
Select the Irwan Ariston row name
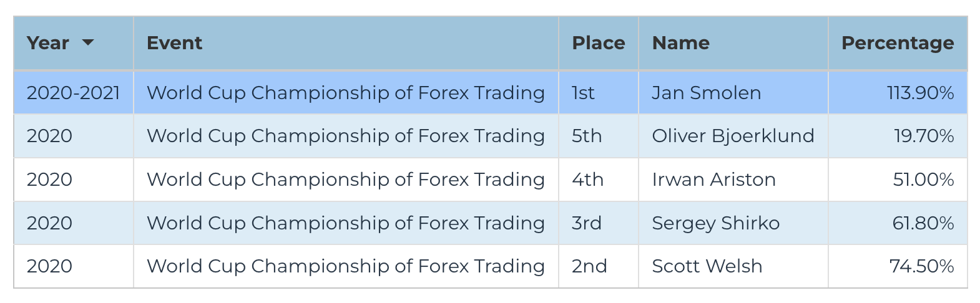[733, 180]
